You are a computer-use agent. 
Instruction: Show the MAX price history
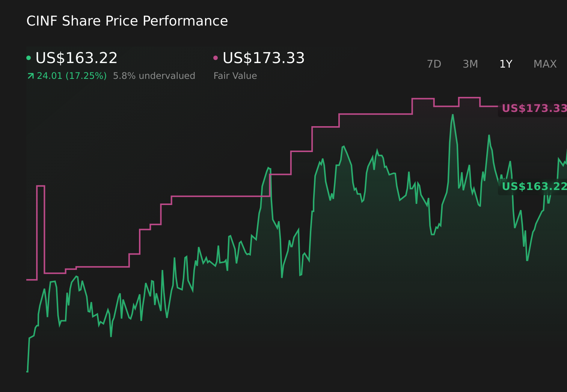[x=545, y=64]
